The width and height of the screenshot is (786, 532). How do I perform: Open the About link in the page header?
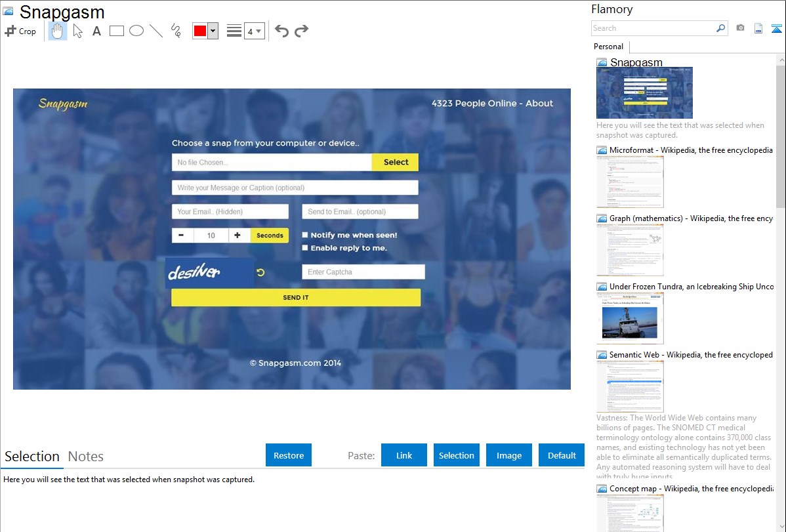(x=539, y=103)
